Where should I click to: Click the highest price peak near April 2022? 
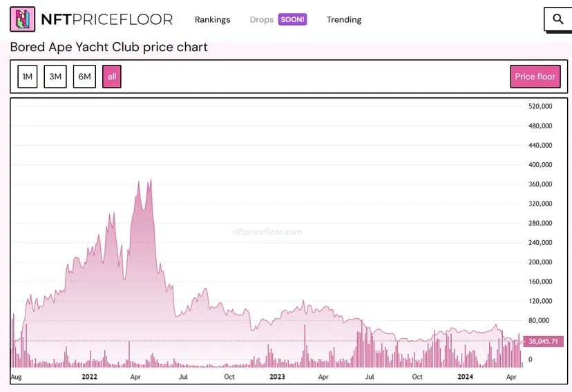click(151, 180)
